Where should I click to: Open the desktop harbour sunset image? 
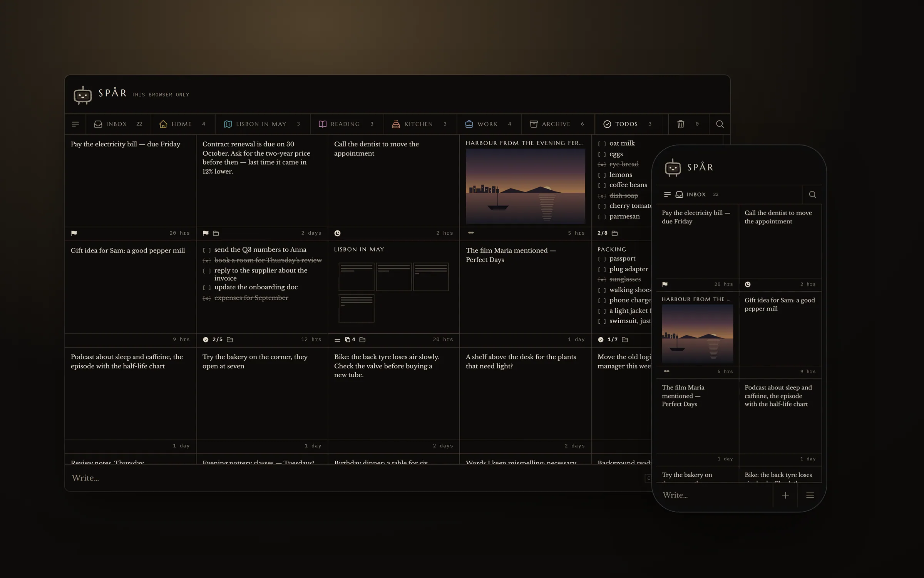[526, 186]
